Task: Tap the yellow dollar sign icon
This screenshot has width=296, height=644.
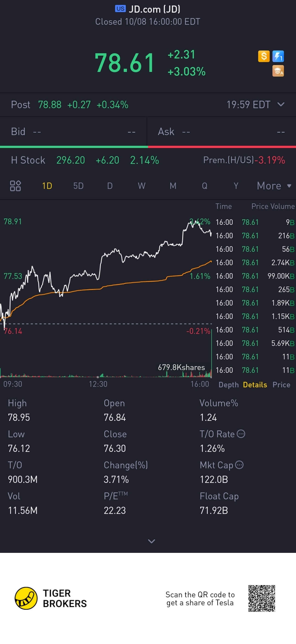Action: [264, 56]
